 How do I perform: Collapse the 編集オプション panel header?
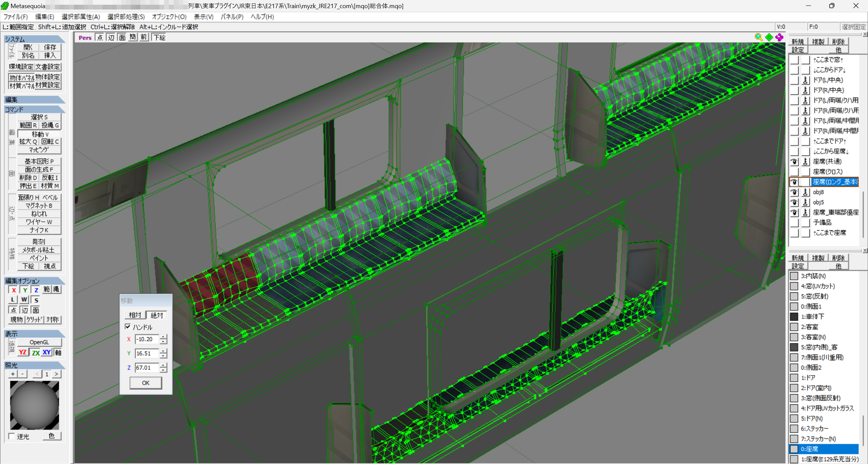click(34, 281)
